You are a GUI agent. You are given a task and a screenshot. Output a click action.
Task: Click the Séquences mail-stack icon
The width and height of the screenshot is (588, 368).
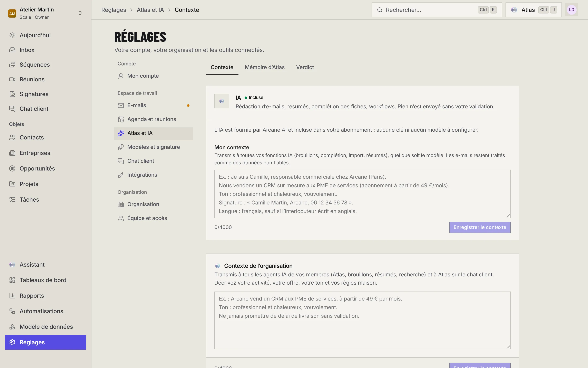click(x=12, y=65)
